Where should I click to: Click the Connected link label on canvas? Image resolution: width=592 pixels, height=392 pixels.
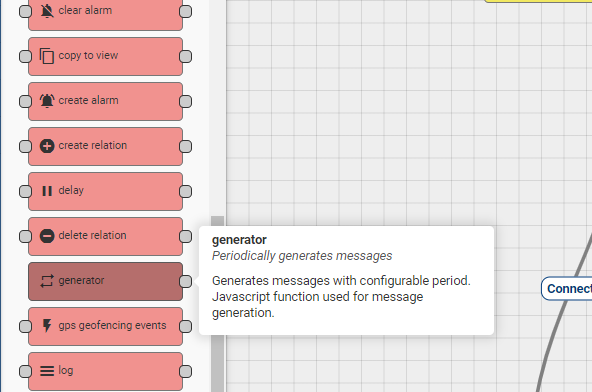point(568,289)
